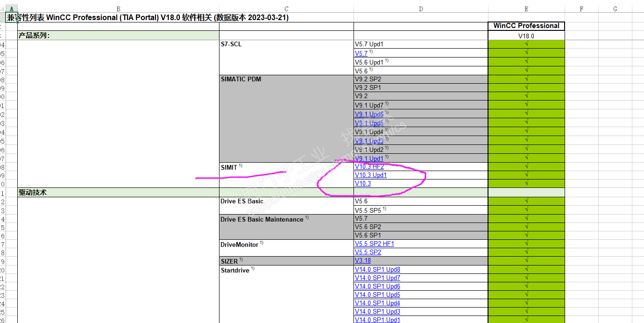Select the V5.6 SP2 cell
The height and width of the screenshot is (323, 644).
421,227
